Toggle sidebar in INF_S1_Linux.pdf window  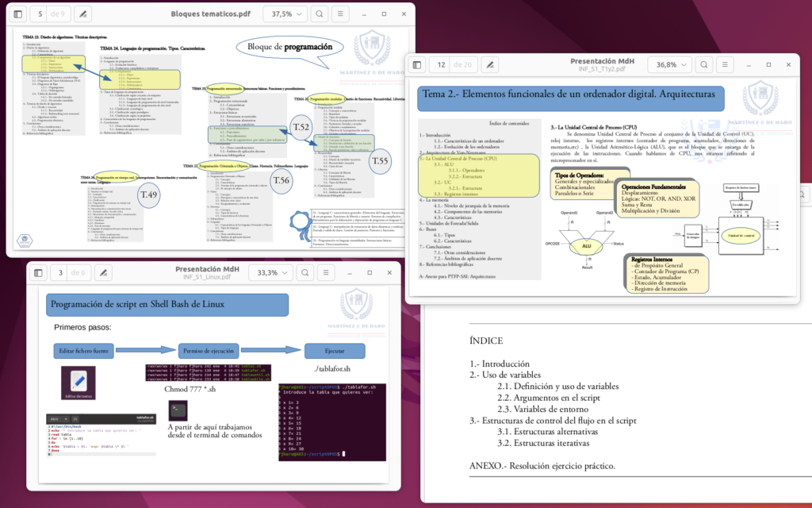point(38,273)
